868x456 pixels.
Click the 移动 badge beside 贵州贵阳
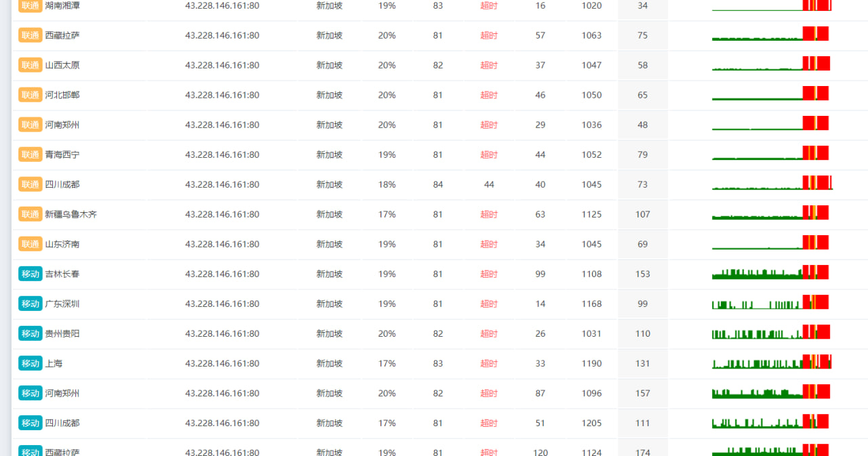point(31,333)
